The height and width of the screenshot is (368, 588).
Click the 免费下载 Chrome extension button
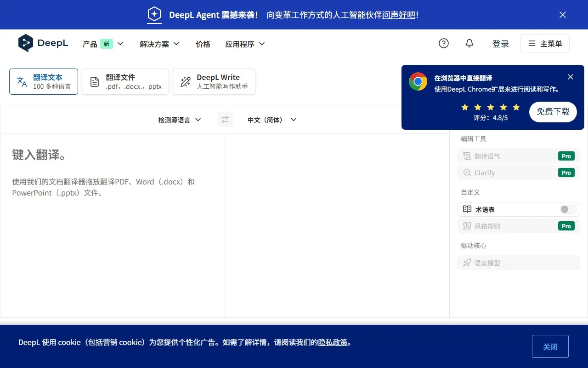(553, 112)
